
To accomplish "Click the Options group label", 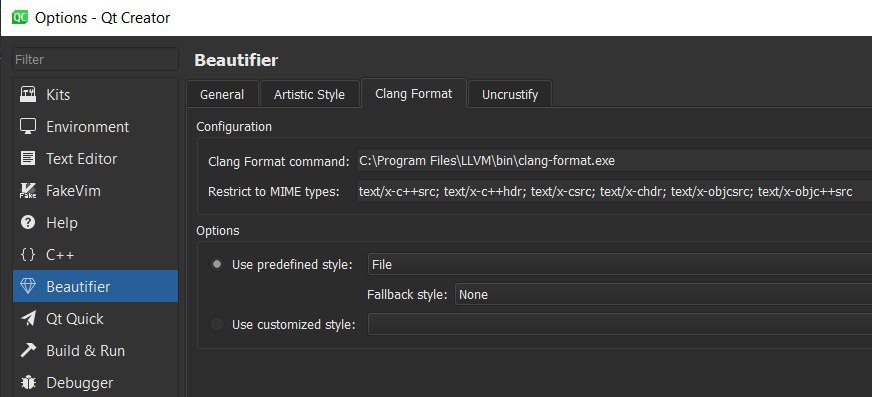I will click(218, 231).
